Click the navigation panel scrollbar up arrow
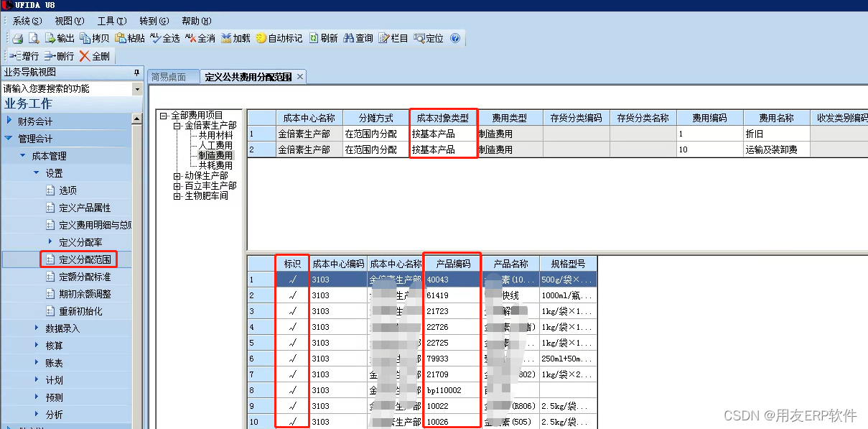The height and width of the screenshot is (429, 868). point(137,119)
